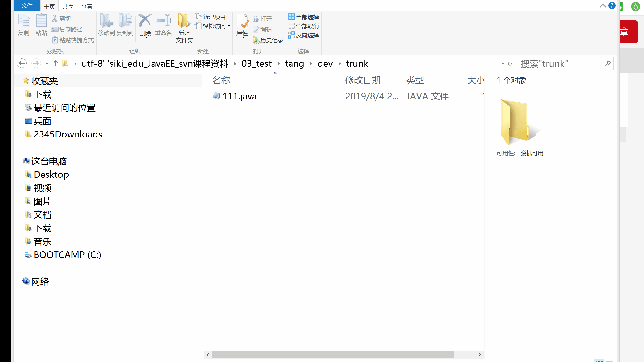Click the green droplet icon at top right
Image resolution: width=644 pixels, height=362 pixels.
pyautogui.click(x=635, y=6)
